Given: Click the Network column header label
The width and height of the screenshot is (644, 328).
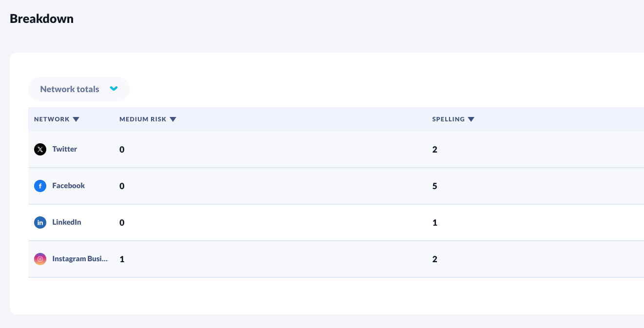Looking at the screenshot, I should (x=52, y=119).
